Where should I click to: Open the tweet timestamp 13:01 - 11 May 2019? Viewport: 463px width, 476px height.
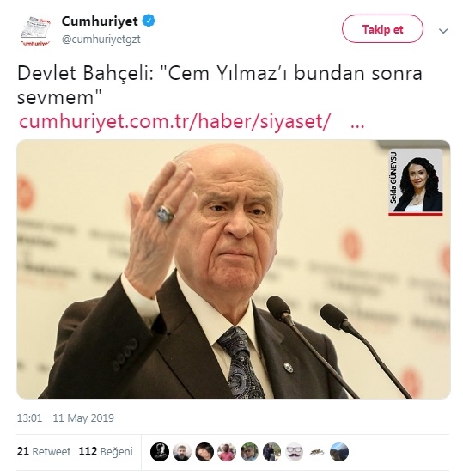(x=65, y=418)
